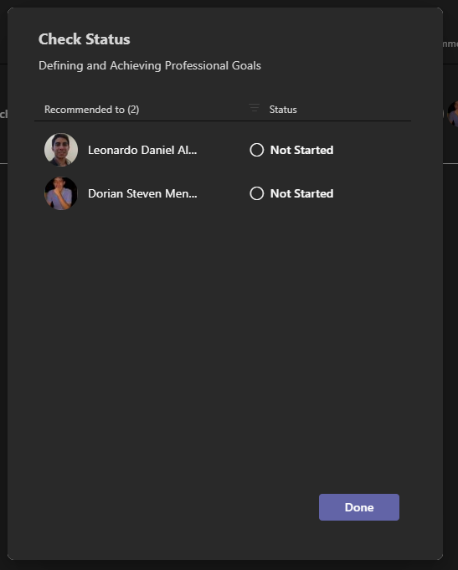The width and height of the screenshot is (458, 570).
Task: Select the name Leonardo Daniel Al...
Action: 142,150
